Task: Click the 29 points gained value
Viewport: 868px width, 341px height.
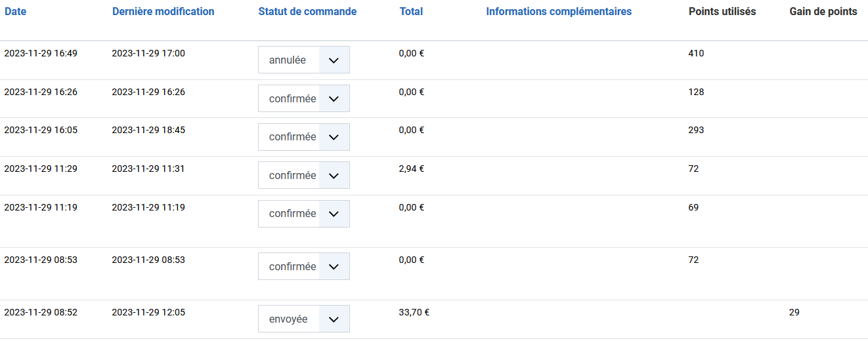Action: (x=794, y=312)
